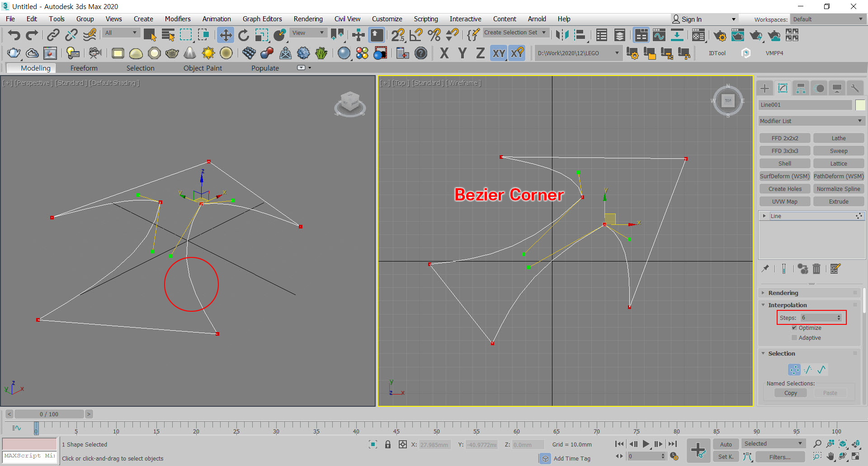Create a Teapot primitive from toolbar
This screenshot has width=868, height=466.
point(172,53)
